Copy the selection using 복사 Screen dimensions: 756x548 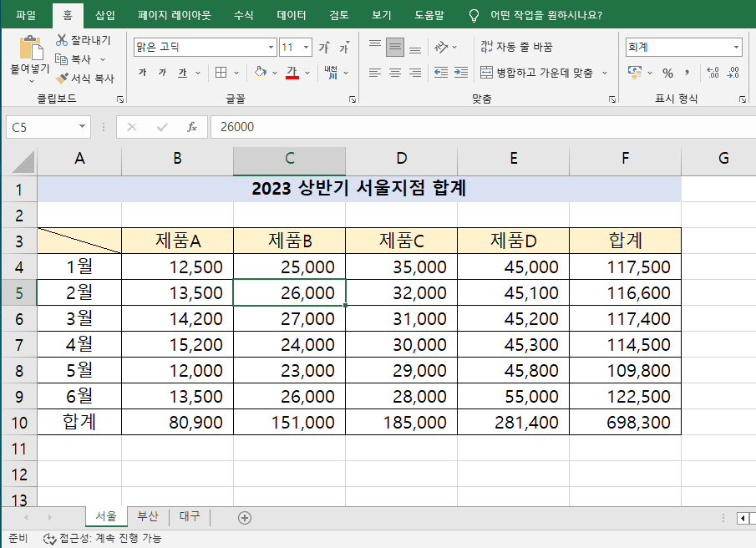73,59
